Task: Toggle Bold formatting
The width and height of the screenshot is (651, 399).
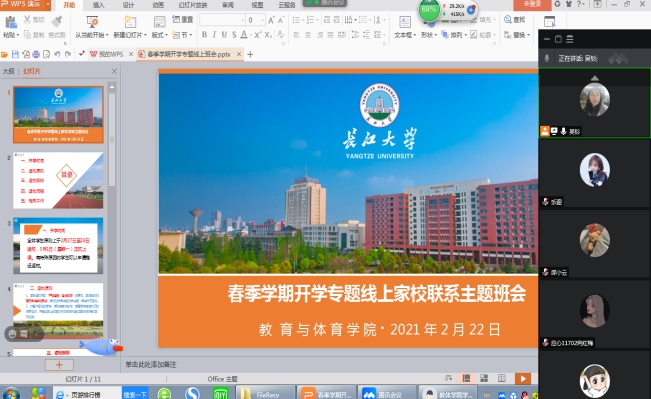Action: pyautogui.click(x=204, y=35)
